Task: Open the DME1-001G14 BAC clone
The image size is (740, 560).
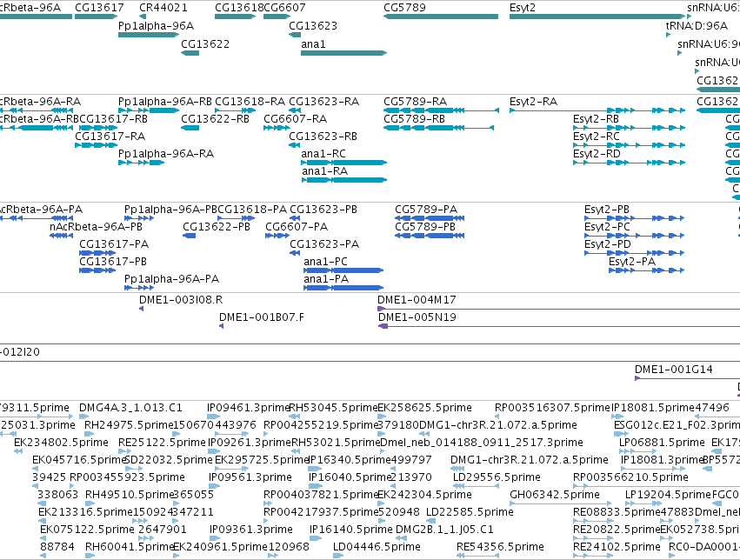Action: 687,378
